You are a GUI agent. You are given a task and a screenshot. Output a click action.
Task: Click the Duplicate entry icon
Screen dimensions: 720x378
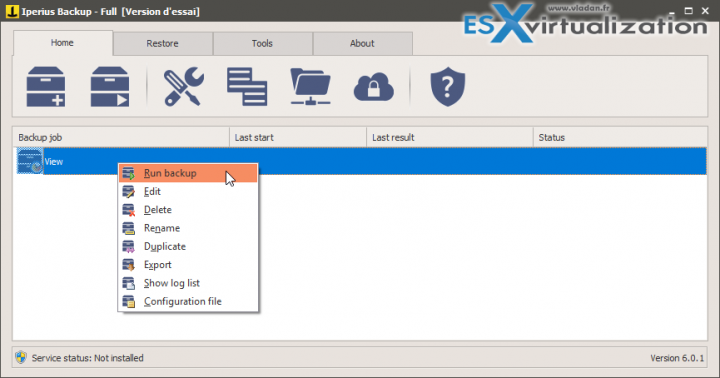pos(129,247)
